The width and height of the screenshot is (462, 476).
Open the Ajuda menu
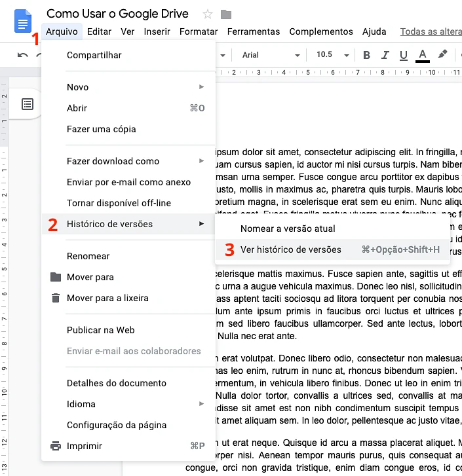pyautogui.click(x=374, y=31)
